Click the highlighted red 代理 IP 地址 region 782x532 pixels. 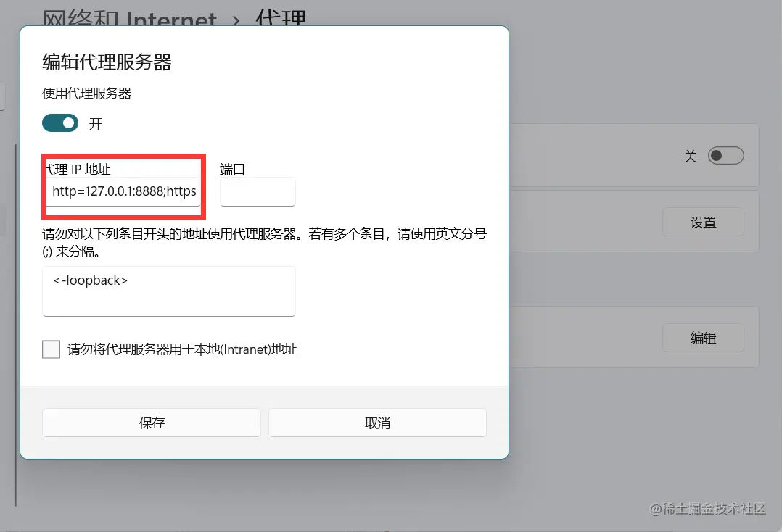(123, 187)
